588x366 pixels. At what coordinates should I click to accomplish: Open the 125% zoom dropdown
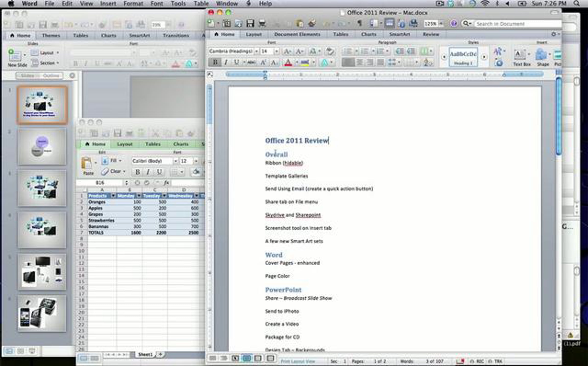[x=441, y=24]
